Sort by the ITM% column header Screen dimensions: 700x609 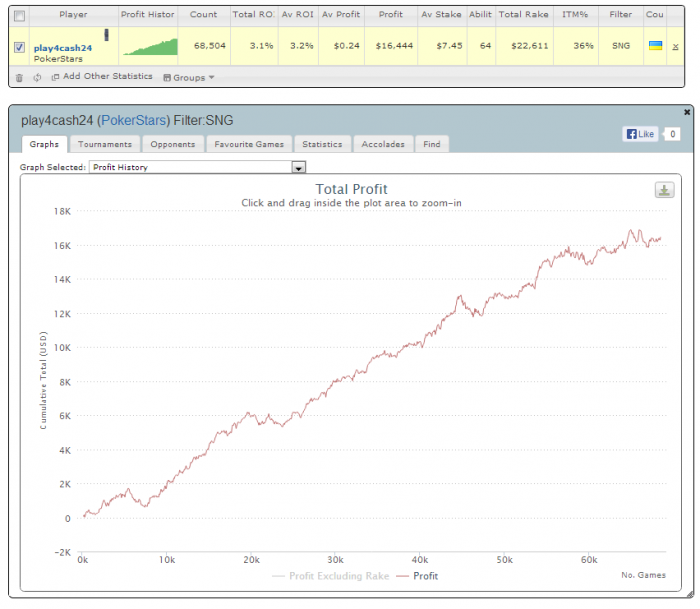pyautogui.click(x=575, y=15)
